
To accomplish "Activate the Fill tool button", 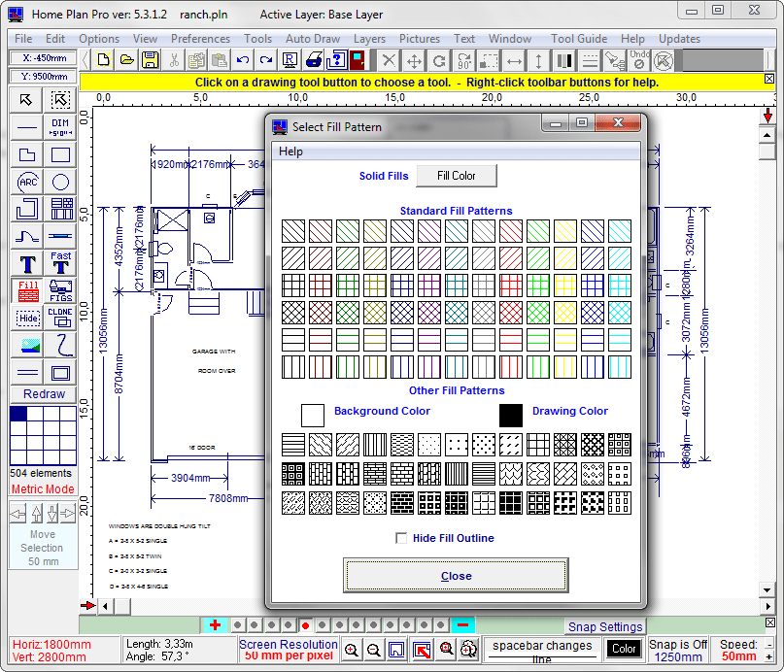I will point(27,290).
